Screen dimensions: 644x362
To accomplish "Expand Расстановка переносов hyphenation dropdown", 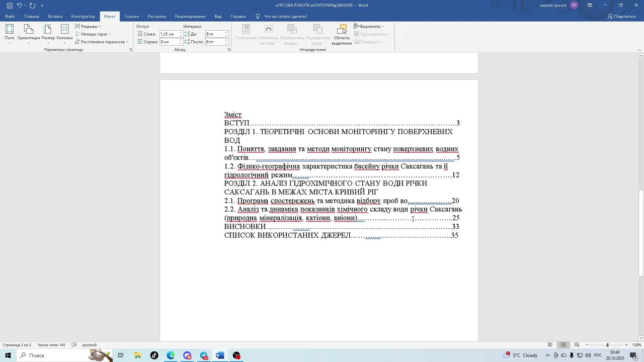I will coord(102,42).
